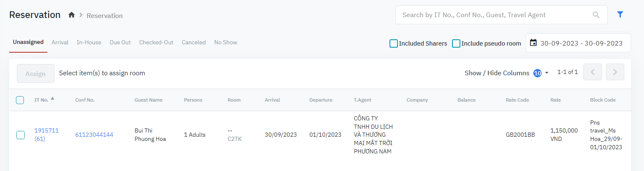The width and height of the screenshot is (644, 171).
Task: Click the home icon in breadcrumb
Action: click(72, 15)
